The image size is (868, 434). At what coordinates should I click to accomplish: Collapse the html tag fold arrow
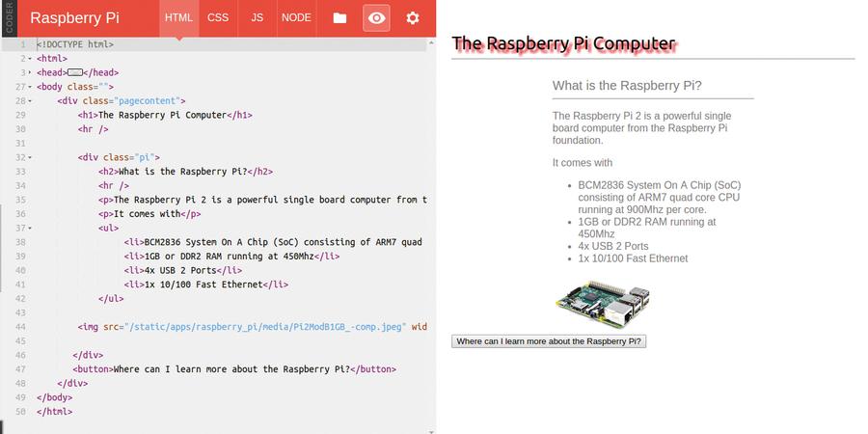(x=30, y=59)
